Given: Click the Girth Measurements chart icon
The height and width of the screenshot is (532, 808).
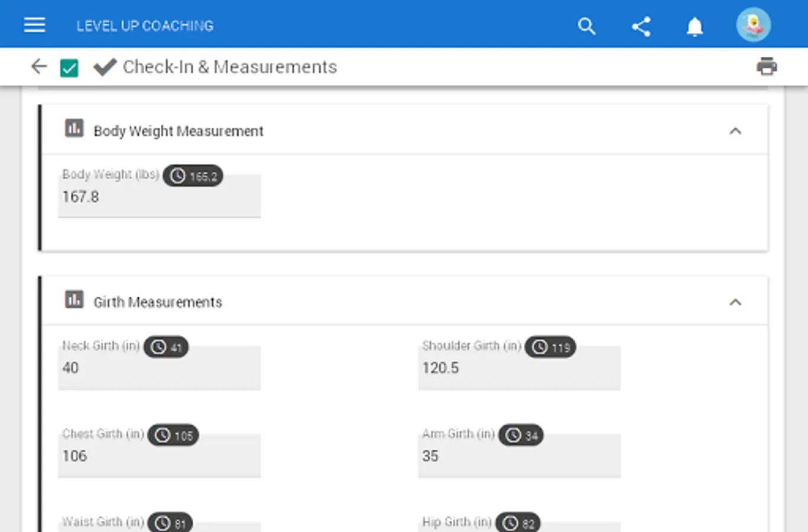Looking at the screenshot, I should [74, 299].
